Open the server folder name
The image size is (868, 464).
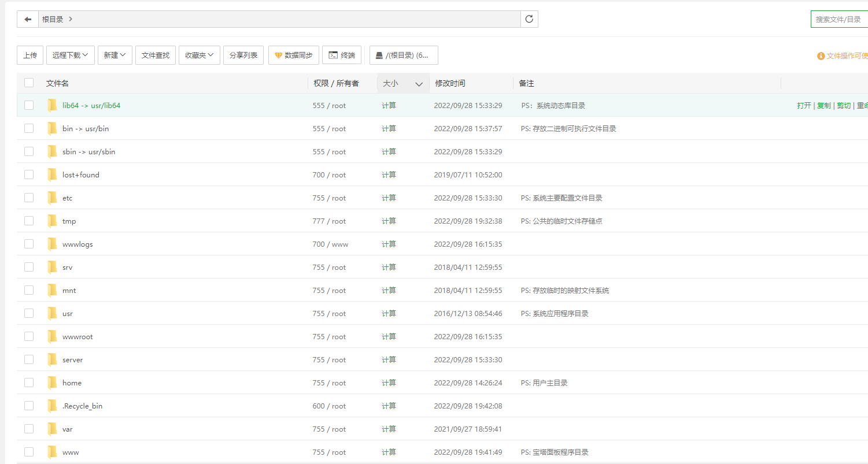pos(72,359)
